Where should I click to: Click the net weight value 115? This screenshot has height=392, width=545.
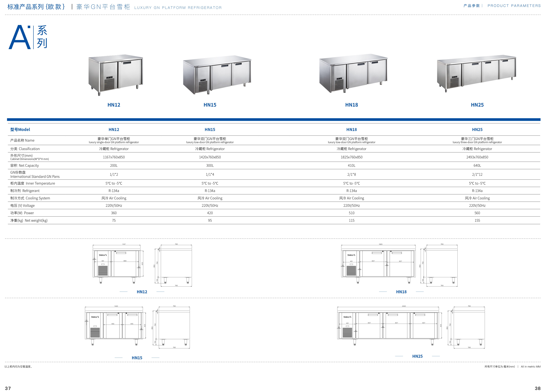[352, 220]
